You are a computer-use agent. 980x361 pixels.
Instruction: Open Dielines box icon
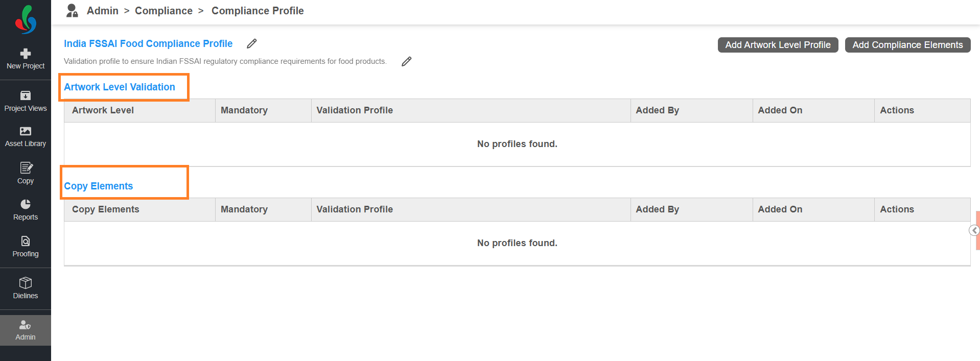(x=26, y=283)
